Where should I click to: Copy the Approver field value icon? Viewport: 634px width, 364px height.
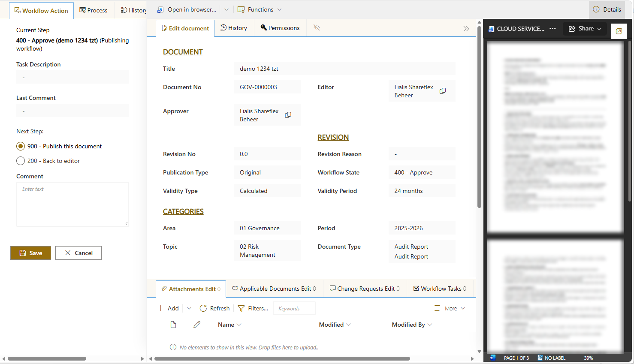288,115
